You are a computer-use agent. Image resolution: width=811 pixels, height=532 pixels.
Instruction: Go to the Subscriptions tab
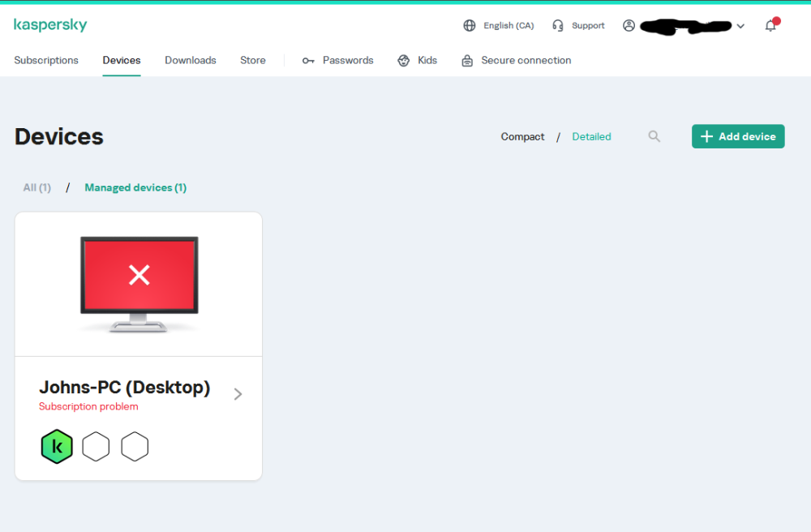point(46,60)
